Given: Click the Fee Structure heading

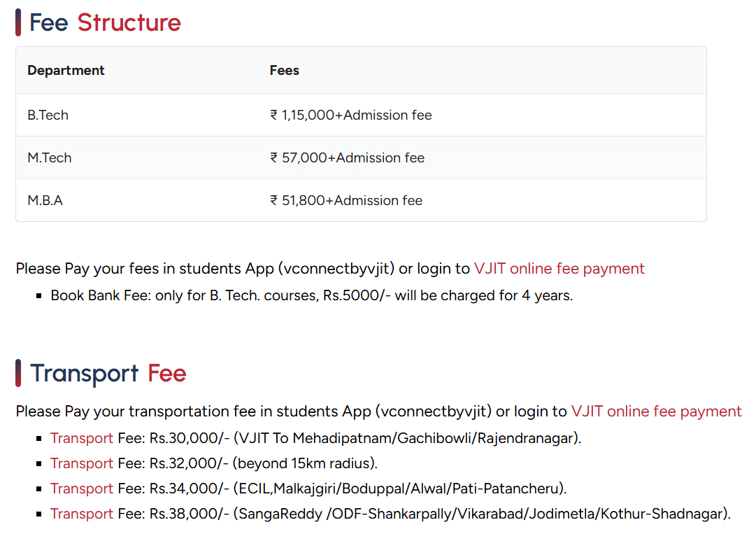Looking at the screenshot, I should (x=105, y=23).
